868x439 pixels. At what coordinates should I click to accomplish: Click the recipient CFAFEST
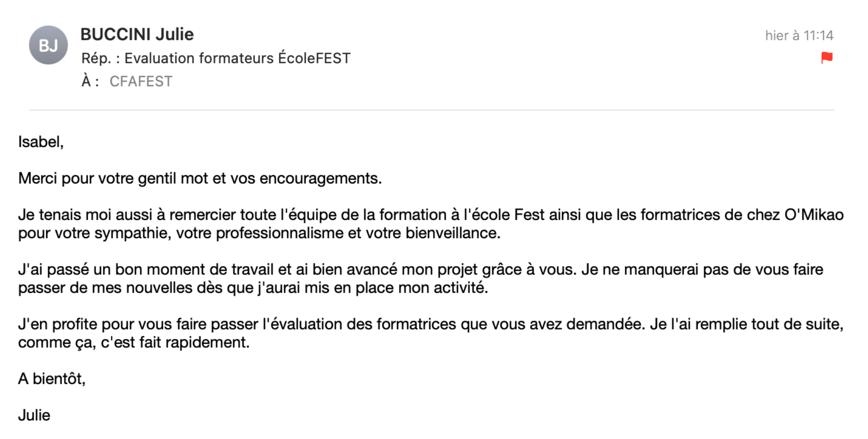coord(141,82)
